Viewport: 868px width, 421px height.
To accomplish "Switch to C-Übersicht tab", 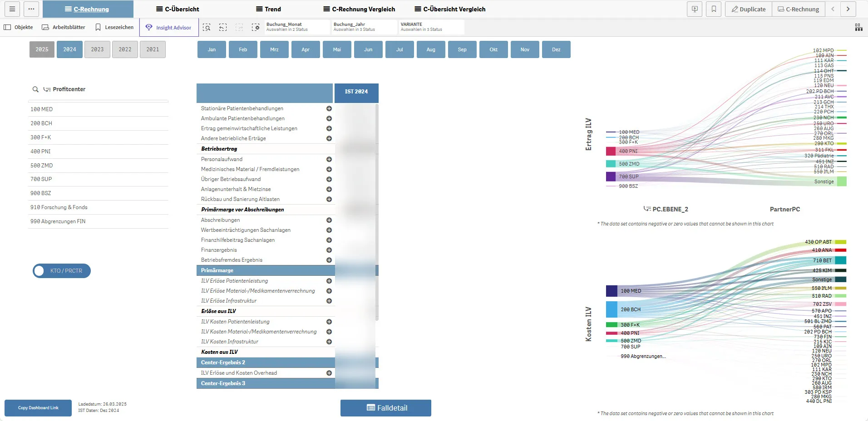I will click(x=178, y=9).
